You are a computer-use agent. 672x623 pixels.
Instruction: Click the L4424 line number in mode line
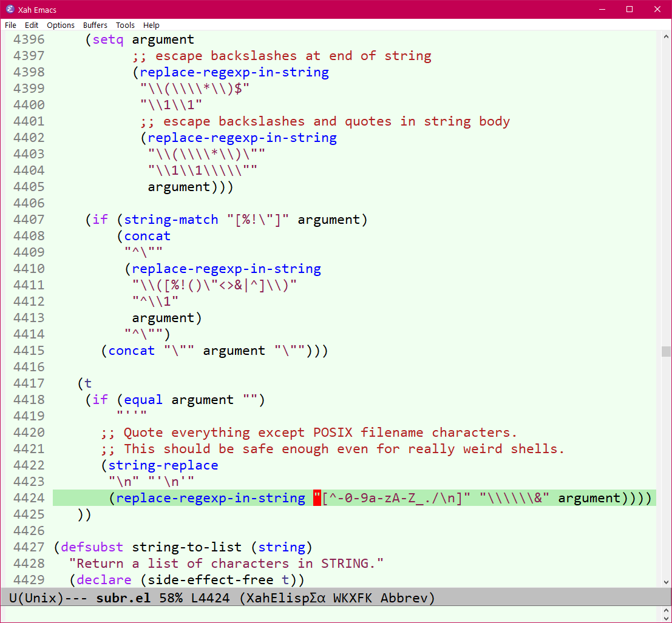(210, 598)
